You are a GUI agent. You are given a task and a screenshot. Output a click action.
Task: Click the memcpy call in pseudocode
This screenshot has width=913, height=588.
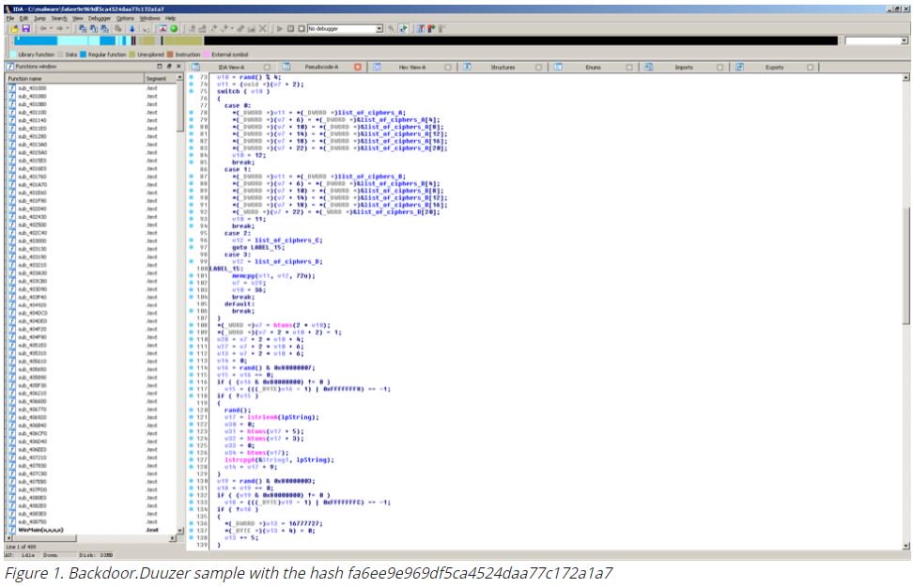click(243, 275)
